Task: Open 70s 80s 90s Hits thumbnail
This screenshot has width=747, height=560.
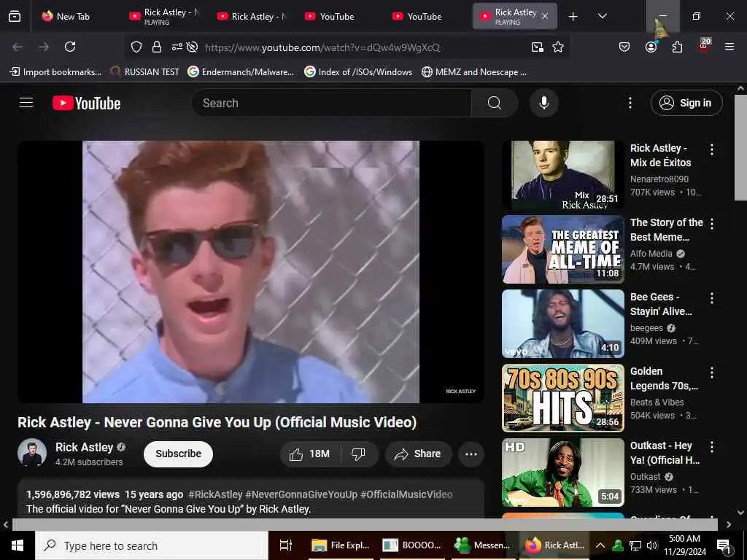Action: tap(562, 398)
